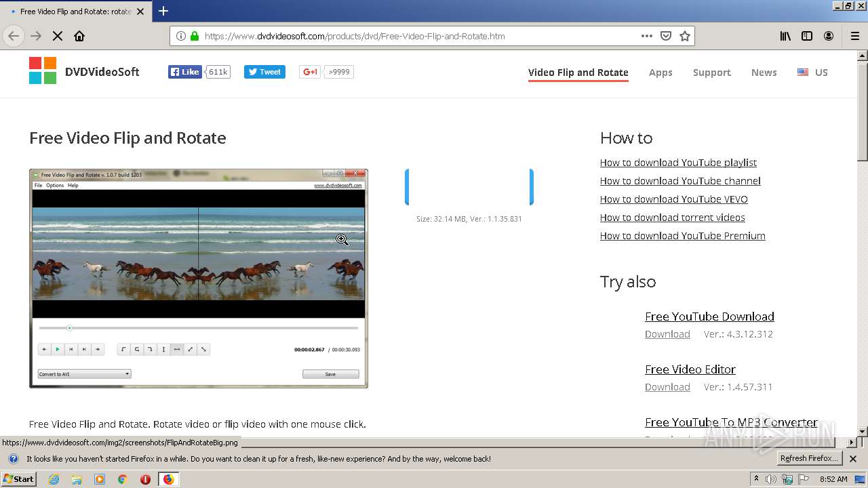Open the News navigation item
868x488 pixels.
coord(764,73)
